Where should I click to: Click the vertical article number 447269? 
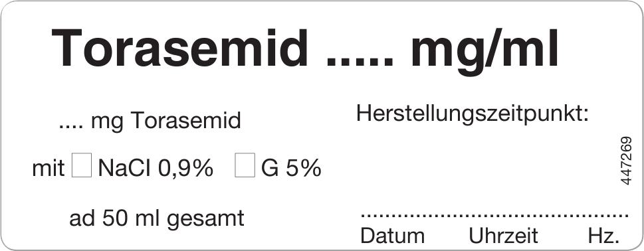tap(625, 161)
